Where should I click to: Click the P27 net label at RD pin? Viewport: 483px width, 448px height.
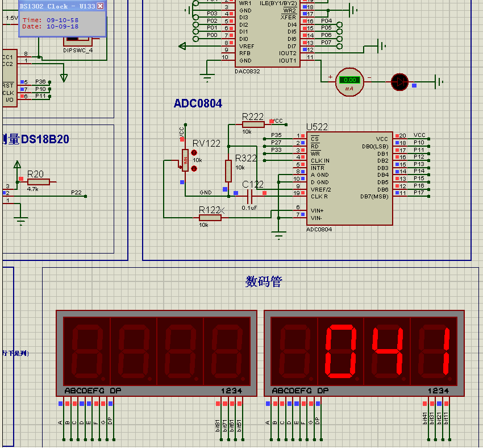click(276, 142)
